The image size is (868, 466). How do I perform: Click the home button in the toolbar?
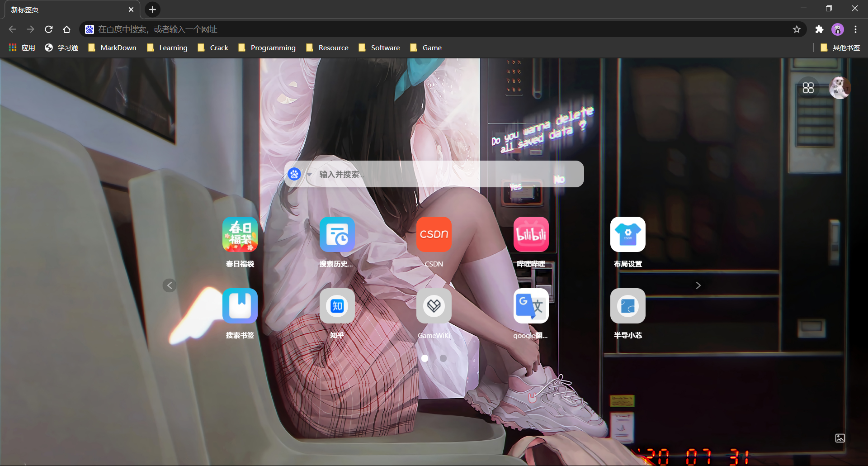coord(67,29)
